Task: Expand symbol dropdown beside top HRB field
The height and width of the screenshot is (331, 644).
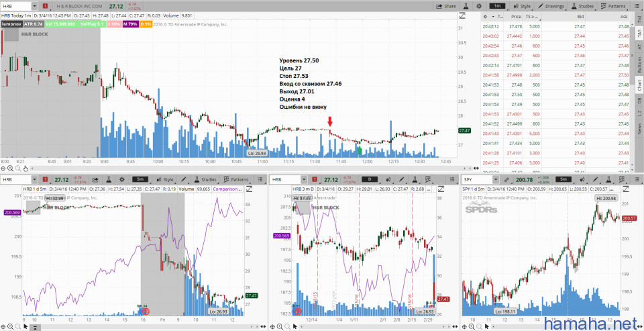Action: (34, 6)
